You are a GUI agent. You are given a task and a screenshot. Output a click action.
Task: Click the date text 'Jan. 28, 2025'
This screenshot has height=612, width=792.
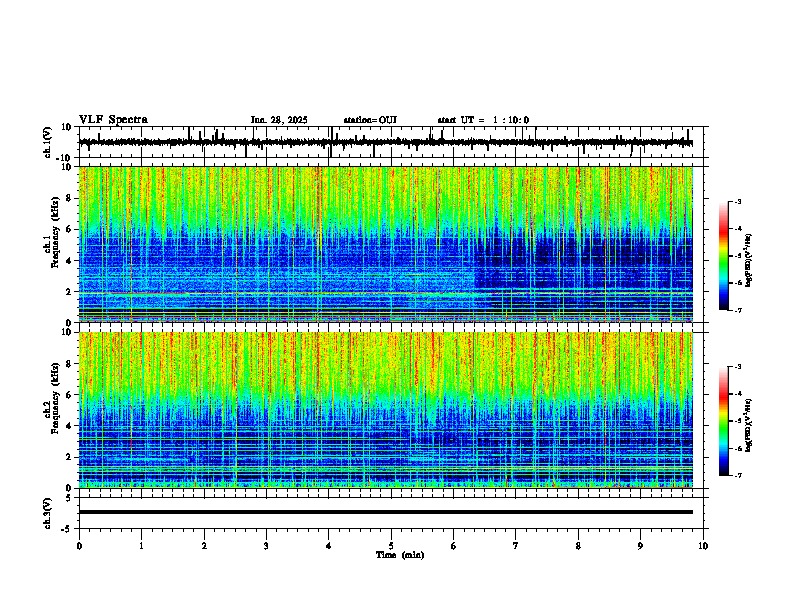[279, 120]
